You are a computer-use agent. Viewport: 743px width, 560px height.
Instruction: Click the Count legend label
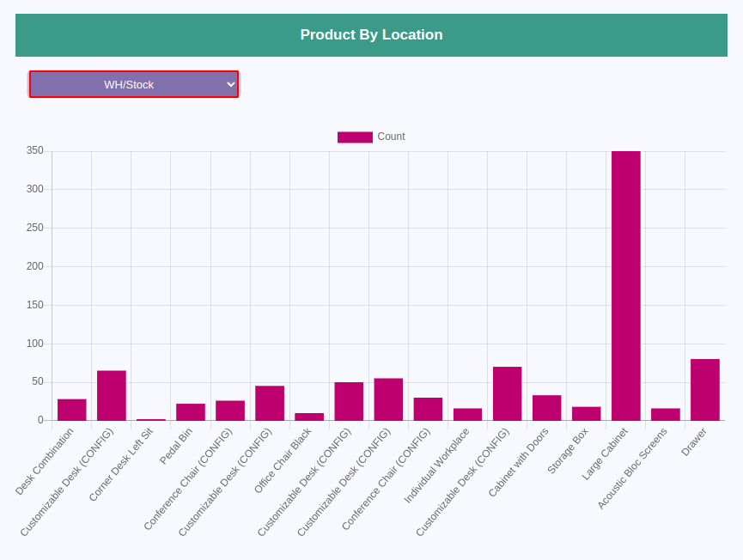tap(391, 137)
